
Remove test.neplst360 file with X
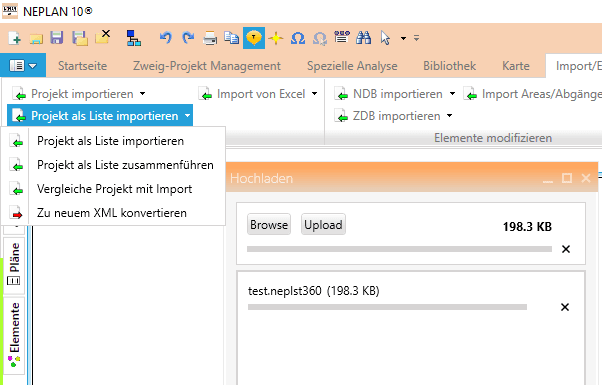(565, 307)
